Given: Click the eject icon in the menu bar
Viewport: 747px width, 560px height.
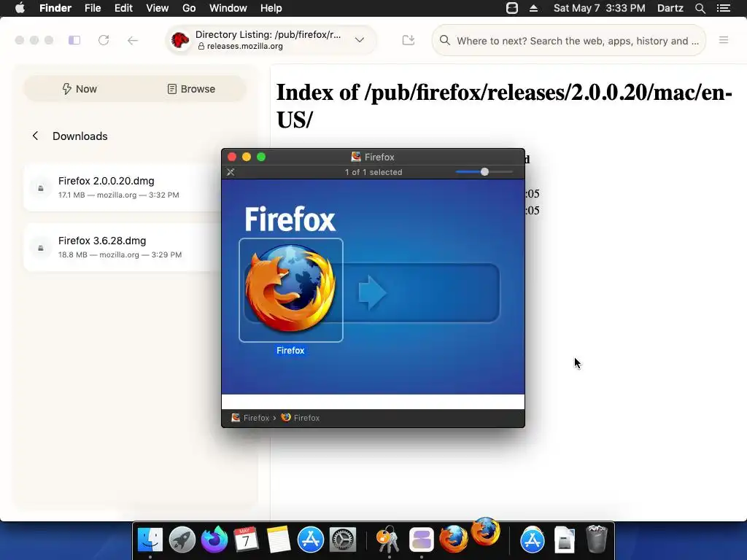Looking at the screenshot, I should 533,8.
